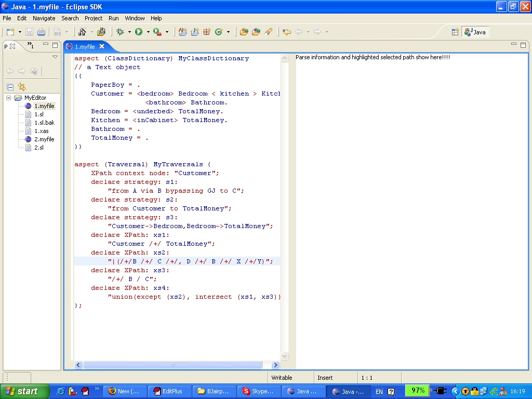The image size is (532, 399).
Task: Close the 1.myfile editor tab
Action: coord(102,46)
